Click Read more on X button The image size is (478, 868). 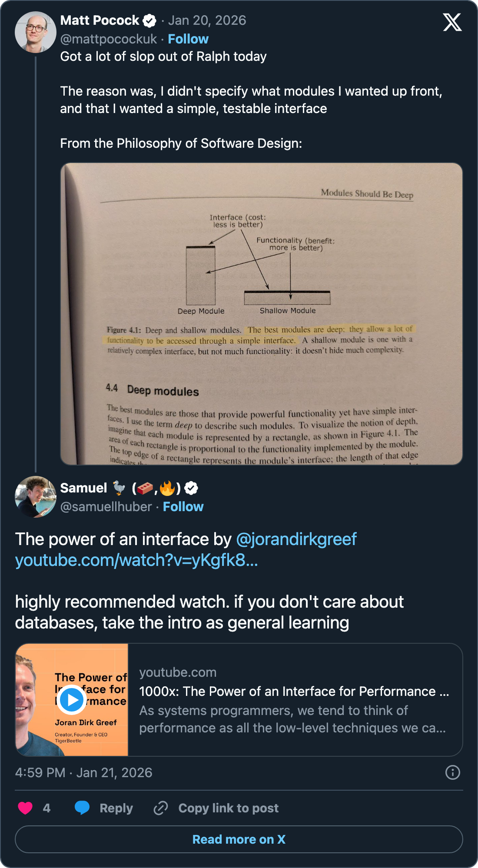(x=239, y=839)
